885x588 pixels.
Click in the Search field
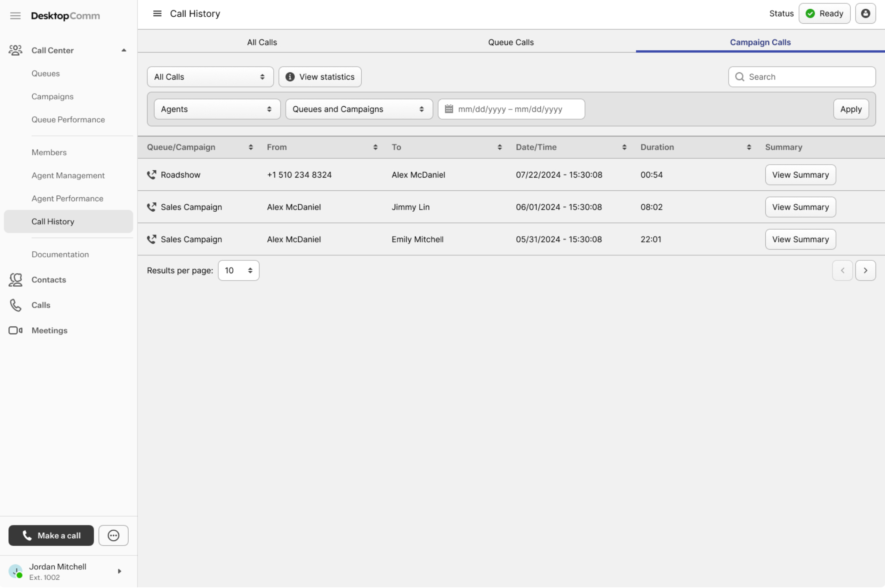point(807,77)
